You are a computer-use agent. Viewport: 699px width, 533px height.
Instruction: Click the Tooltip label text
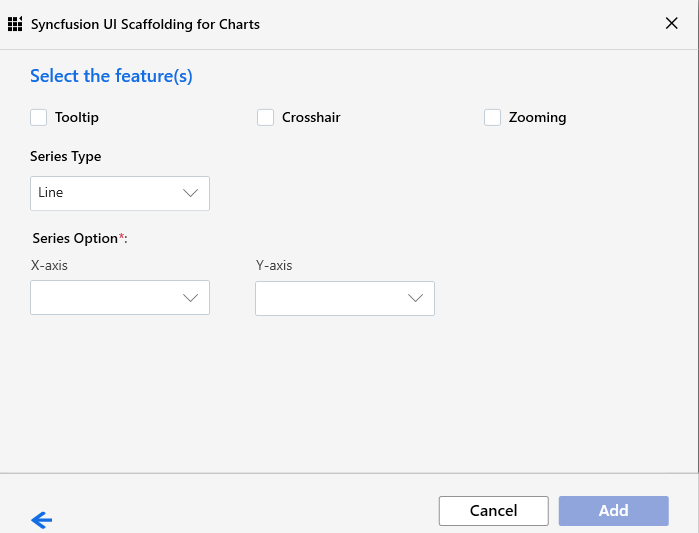pyautogui.click(x=77, y=118)
